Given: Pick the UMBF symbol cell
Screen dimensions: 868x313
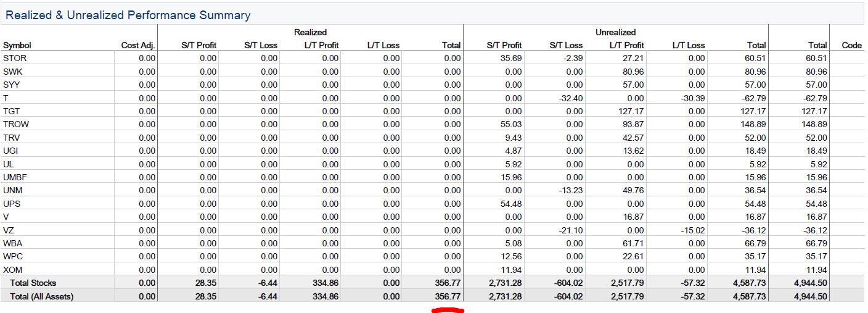Looking at the screenshot, I should (x=15, y=177).
